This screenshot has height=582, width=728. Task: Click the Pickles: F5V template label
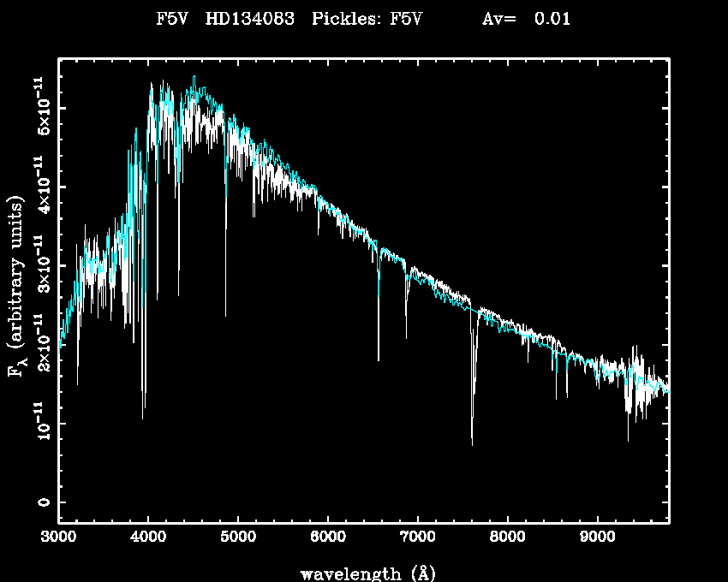click(x=367, y=20)
